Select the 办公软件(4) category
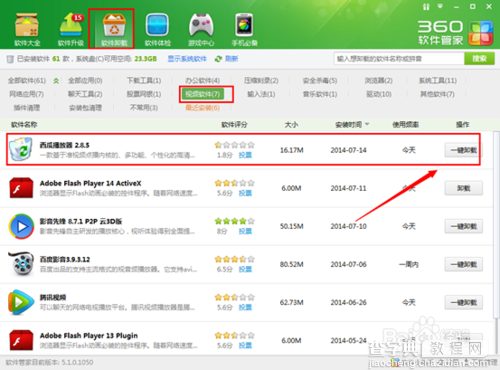 [203, 81]
